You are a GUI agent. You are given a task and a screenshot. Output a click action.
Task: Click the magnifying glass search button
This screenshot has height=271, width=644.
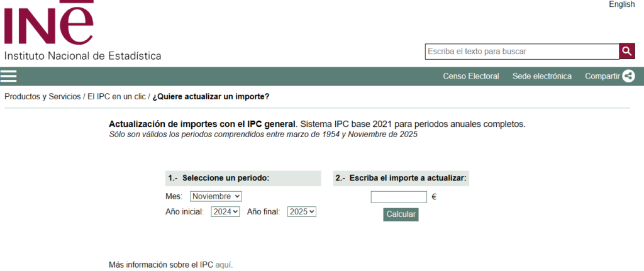(627, 52)
